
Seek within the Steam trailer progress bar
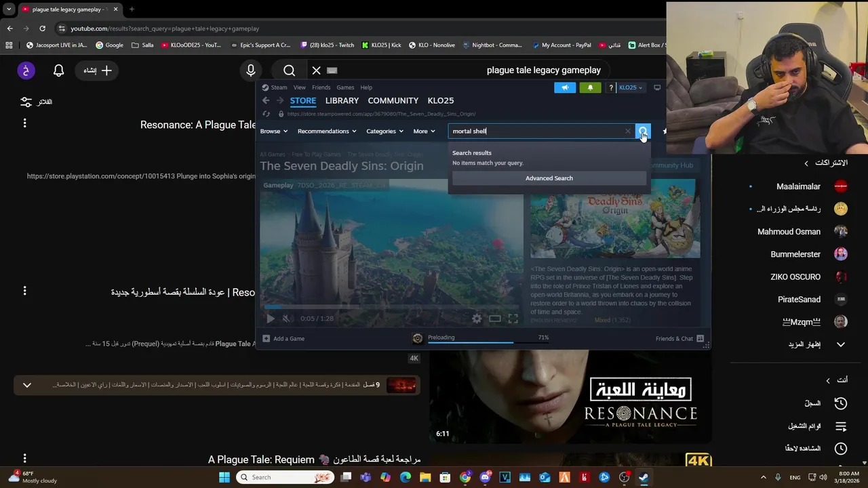[391, 307]
